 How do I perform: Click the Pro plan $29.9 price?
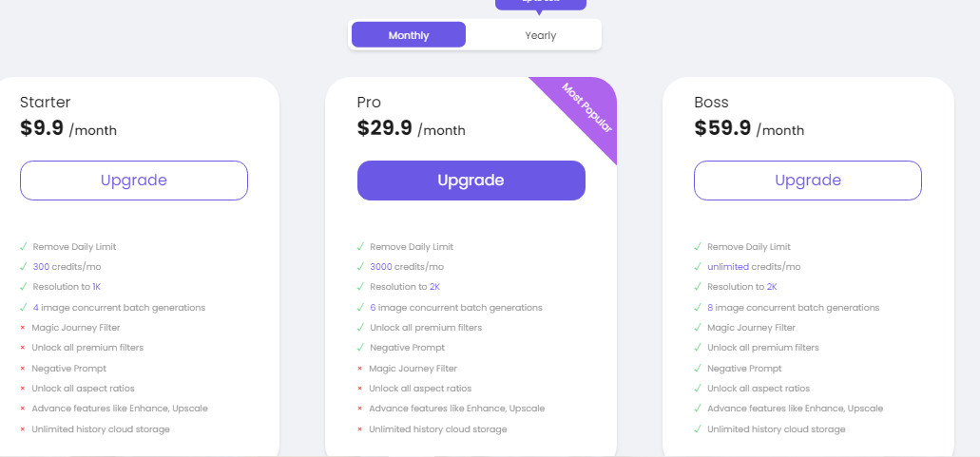(x=384, y=128)
